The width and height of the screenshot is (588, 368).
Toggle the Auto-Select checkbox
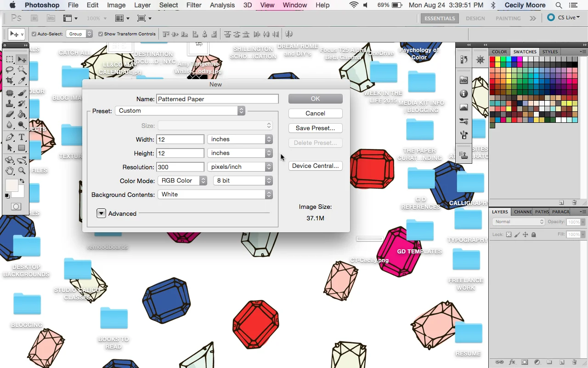34,34
